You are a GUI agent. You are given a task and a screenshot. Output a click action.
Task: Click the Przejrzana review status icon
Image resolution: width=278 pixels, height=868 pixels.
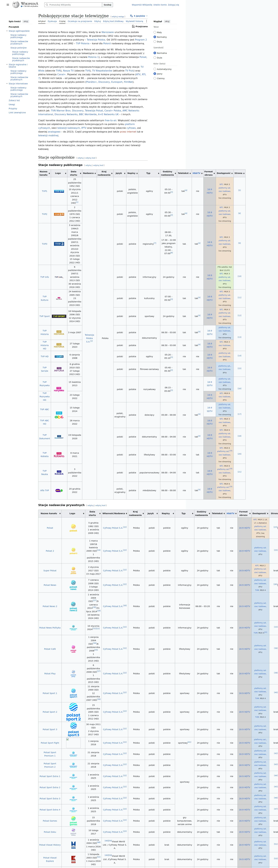[133, 26]
